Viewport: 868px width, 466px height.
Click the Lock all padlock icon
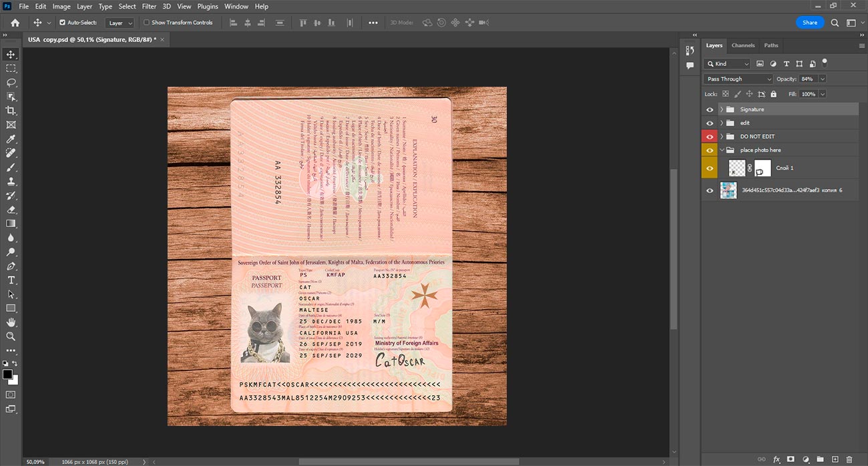coord(773,94)
